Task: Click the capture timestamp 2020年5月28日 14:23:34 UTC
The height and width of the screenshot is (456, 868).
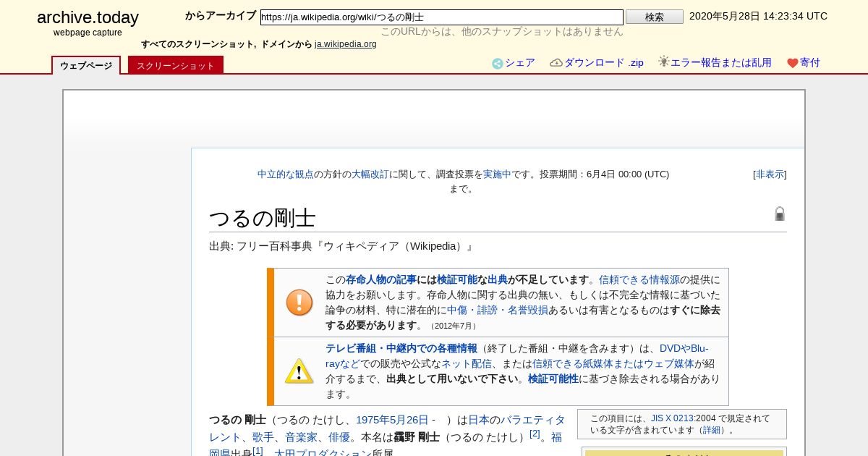Action: coord(758,16)
